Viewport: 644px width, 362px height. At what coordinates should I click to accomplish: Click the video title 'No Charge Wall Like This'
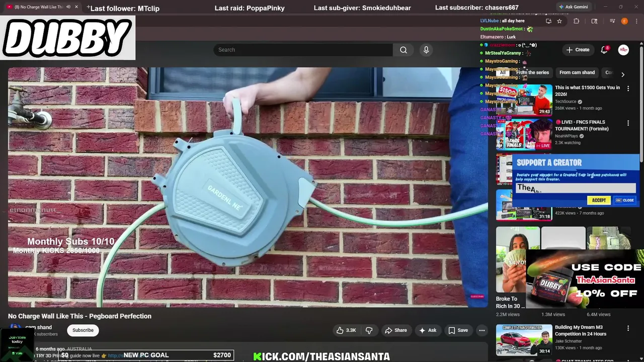point(79,316)
